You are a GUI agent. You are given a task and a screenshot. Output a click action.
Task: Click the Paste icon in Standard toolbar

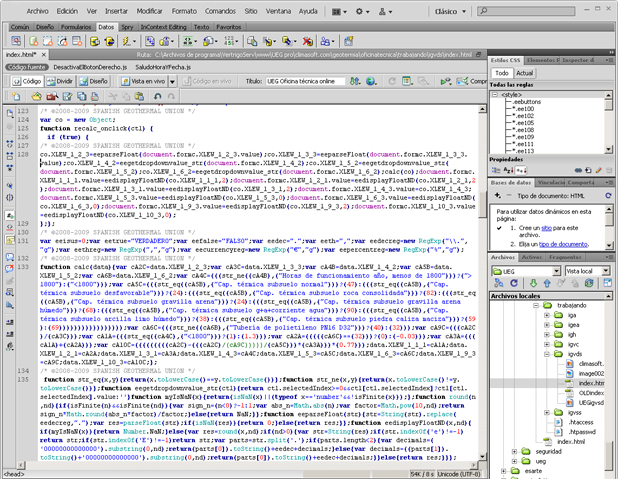(x=139, y=96)
